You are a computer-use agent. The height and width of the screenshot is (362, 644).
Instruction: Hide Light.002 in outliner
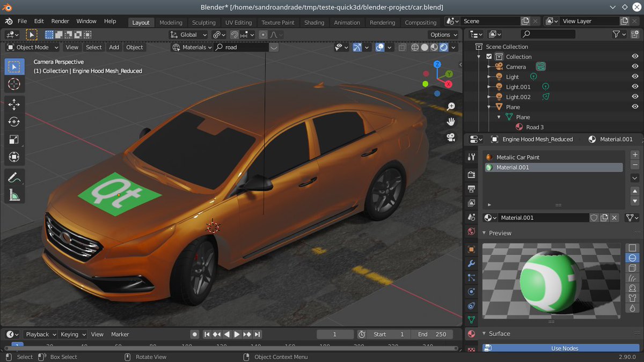click(x=635, y=97)
